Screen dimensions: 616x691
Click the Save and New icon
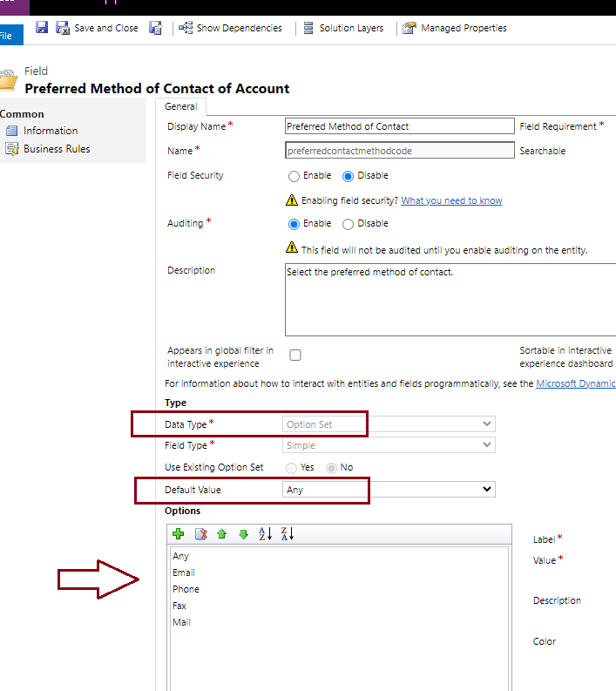[x=156, y=28]
